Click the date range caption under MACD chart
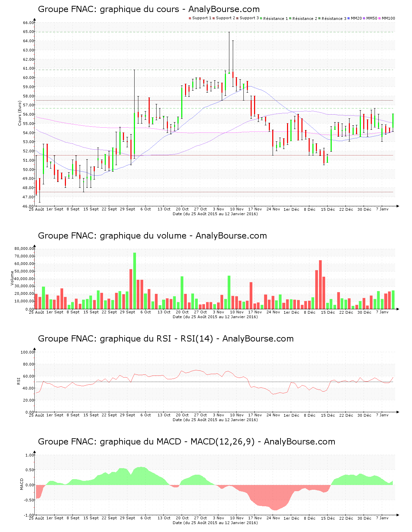The width and height of the screenshot is (412, 532). point(215,523)
